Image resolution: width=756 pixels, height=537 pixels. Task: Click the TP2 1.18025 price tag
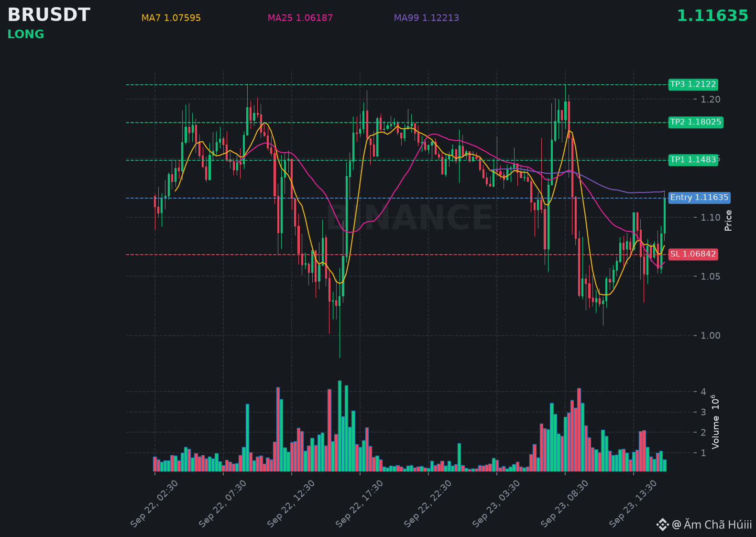695,122
